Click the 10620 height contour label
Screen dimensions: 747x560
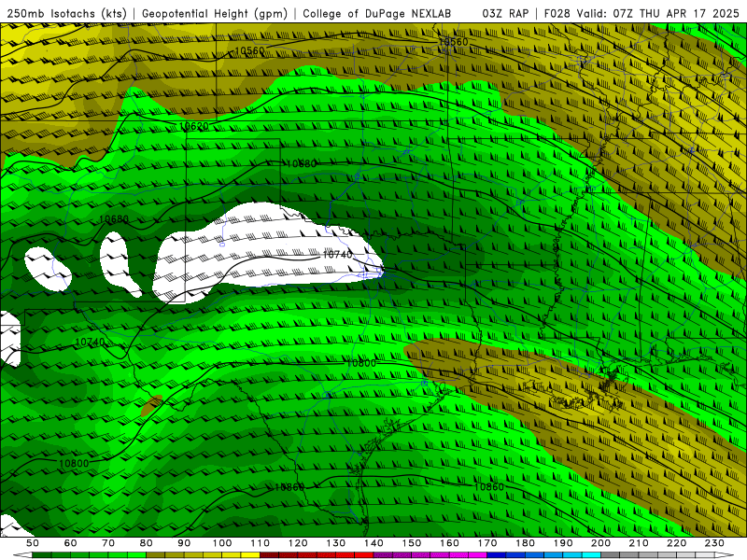194,126
